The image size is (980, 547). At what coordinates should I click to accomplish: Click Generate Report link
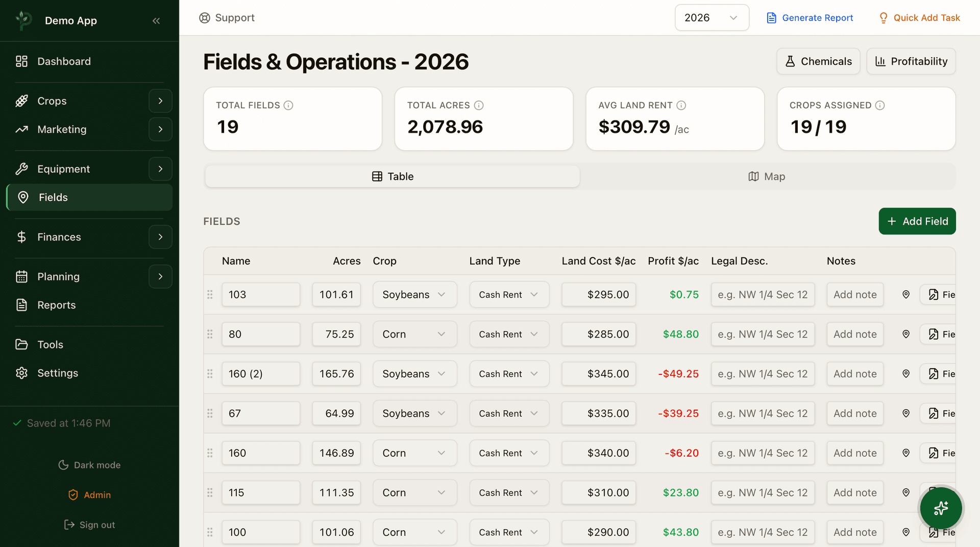[x=810, y=18]
